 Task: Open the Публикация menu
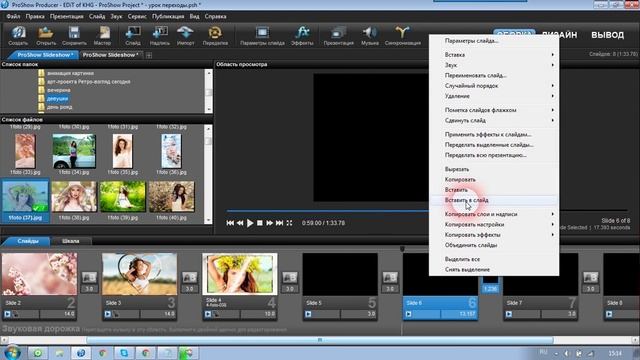tap(168, 17)
